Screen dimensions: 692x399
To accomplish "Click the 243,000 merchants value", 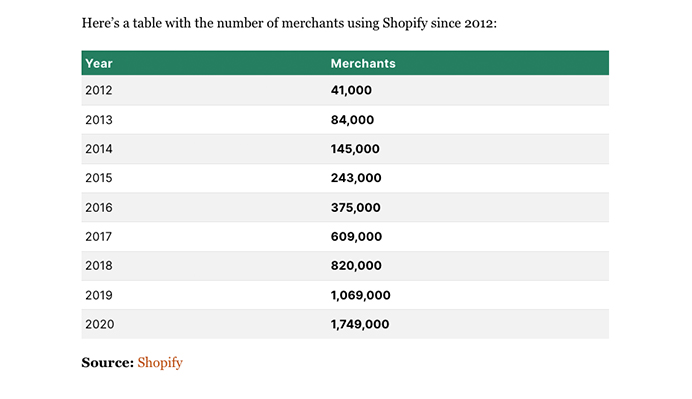I will (x=356, y=178).
